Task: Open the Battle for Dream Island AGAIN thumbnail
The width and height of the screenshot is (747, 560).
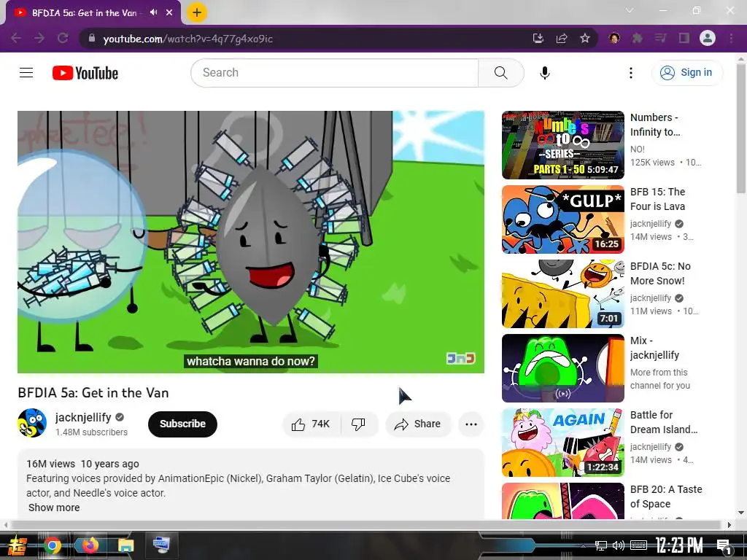Action: pos(562,443)
